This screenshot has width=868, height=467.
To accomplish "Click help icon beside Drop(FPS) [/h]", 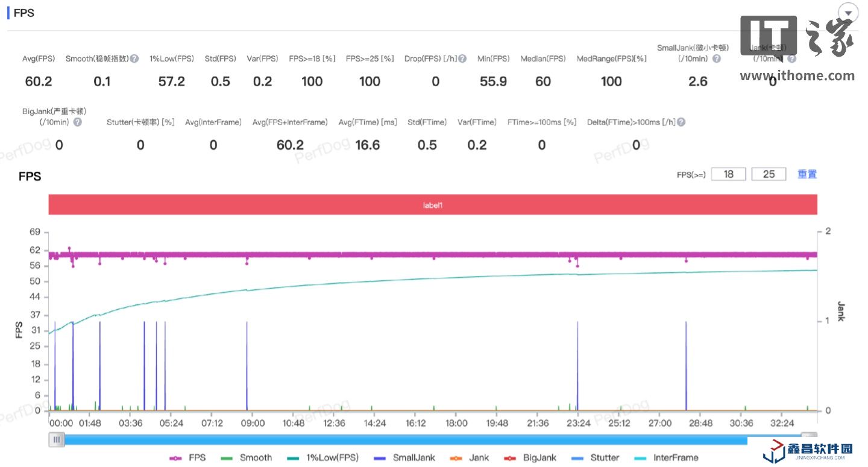I will 462,59.
